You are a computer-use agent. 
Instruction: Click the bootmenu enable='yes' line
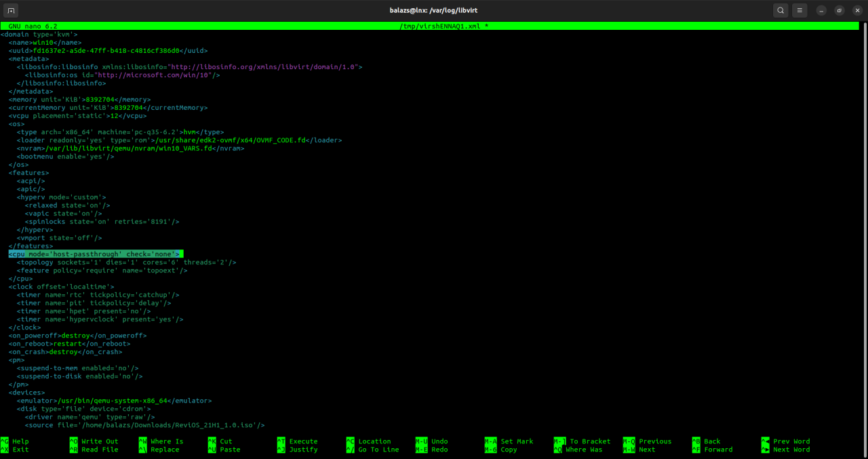pos(65,157)
